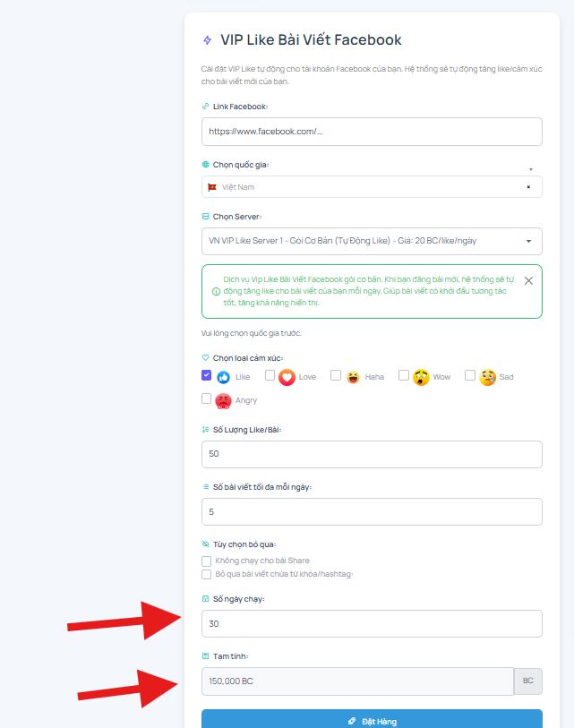Uncheck the Like reaction checkbox
This screenshot has width=574, height=728.
click(x=206, y=375)
